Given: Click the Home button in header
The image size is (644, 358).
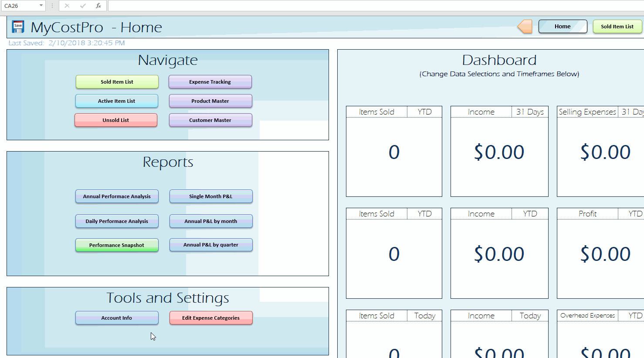Looking at the screenshot, I should tap(563, 27).
